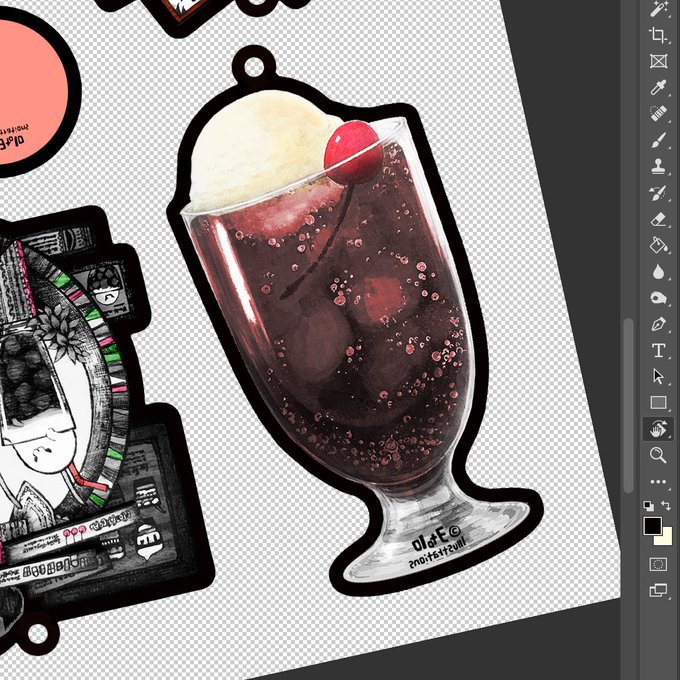This screenshot has width=680, height=680.
Task: Select the Magic Wand tool
Action: tap(658, 9)
